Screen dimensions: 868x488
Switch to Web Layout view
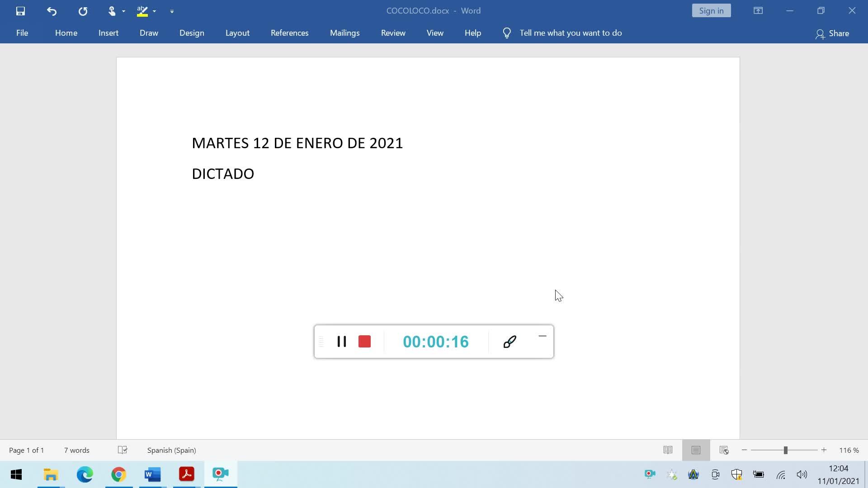(724, 450)
